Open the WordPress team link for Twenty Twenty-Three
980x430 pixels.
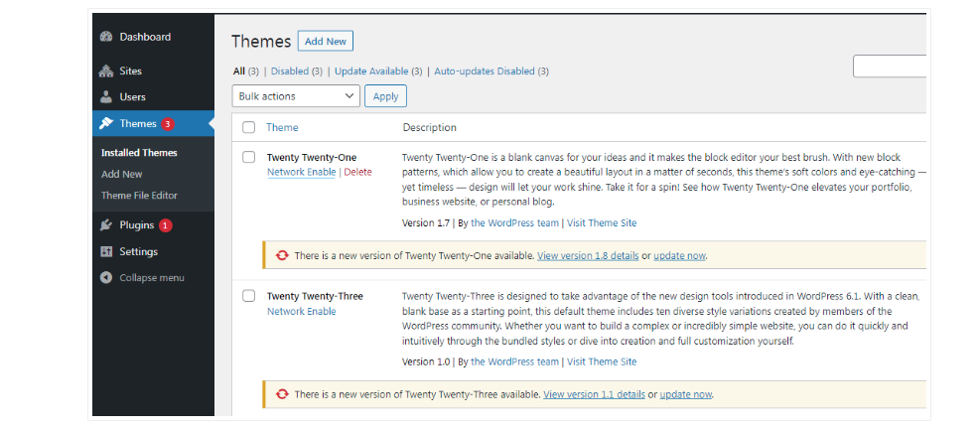[x=514, y=361]
